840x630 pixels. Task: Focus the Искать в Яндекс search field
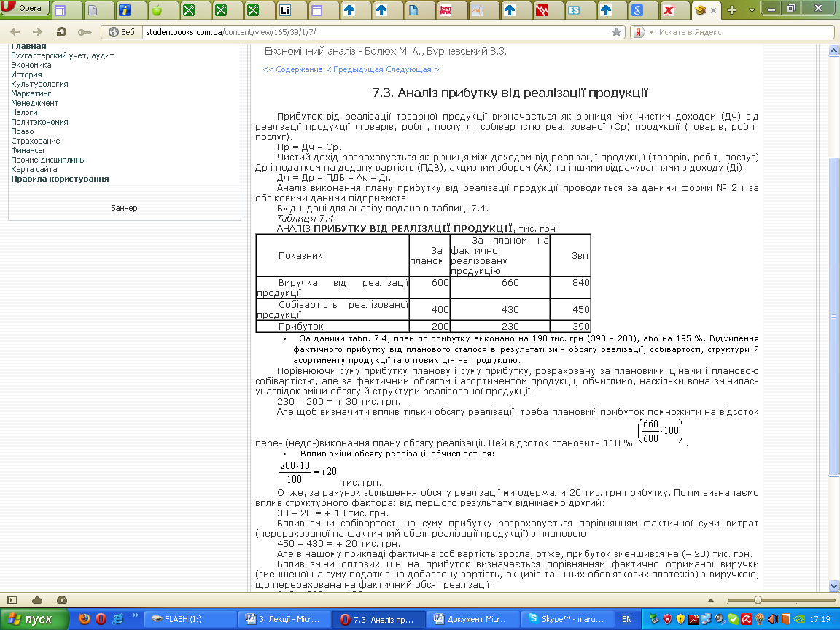[744, 32]
